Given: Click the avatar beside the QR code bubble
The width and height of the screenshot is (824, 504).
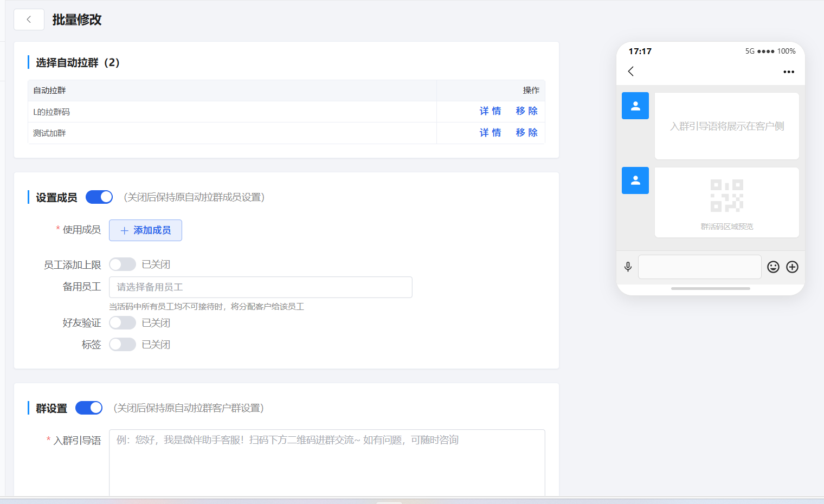Looking at the screenshot, I should [x=635, y=180].
